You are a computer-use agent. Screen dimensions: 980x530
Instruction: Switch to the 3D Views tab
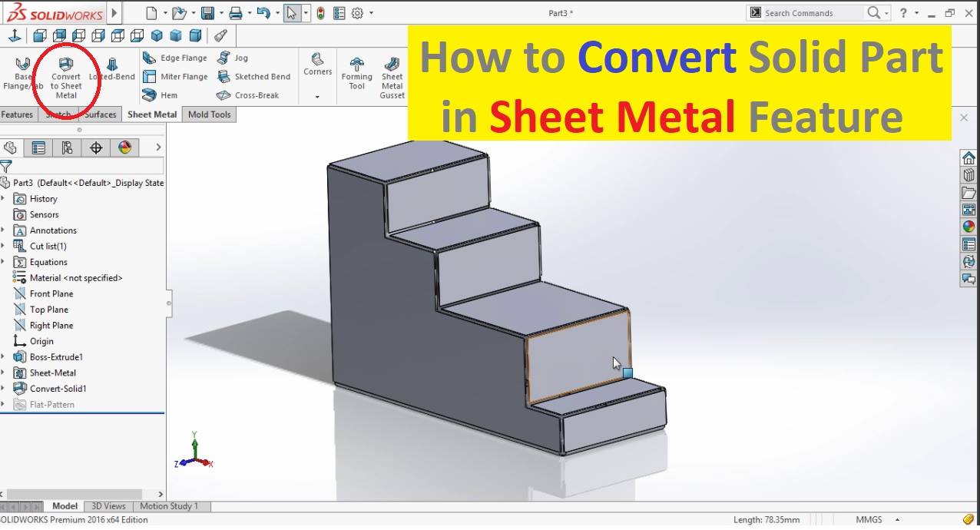pyautogui.click(x=108, y=506)
